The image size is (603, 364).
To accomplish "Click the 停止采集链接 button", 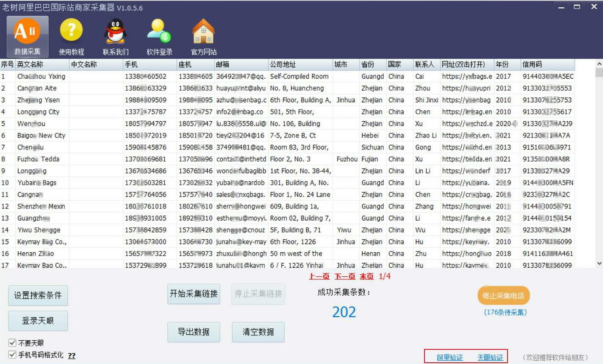I will pos(258,294).
